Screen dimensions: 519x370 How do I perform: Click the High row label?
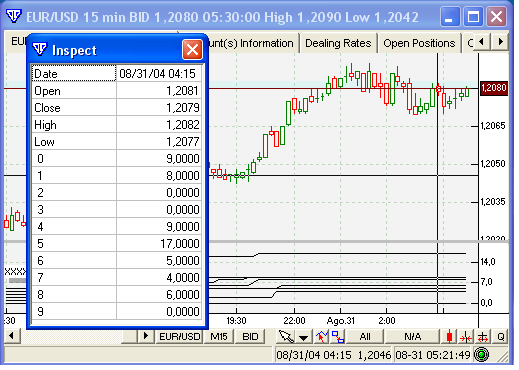tap(45, 125)
